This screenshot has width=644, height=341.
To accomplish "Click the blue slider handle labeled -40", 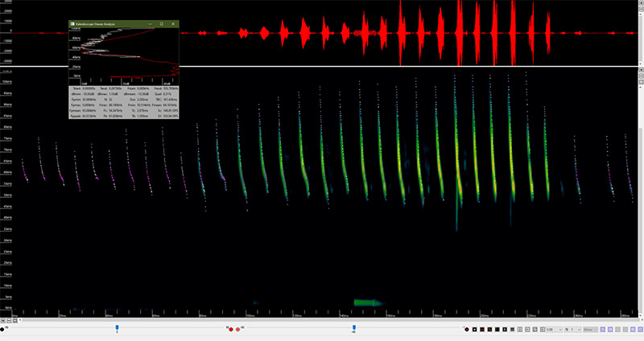I will click(x=353, y=327).
